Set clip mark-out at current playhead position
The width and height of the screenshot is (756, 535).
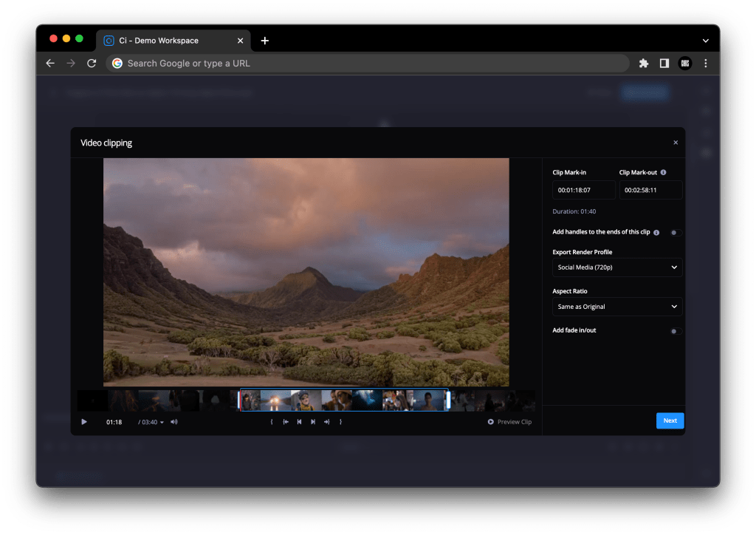pos(340,422)
